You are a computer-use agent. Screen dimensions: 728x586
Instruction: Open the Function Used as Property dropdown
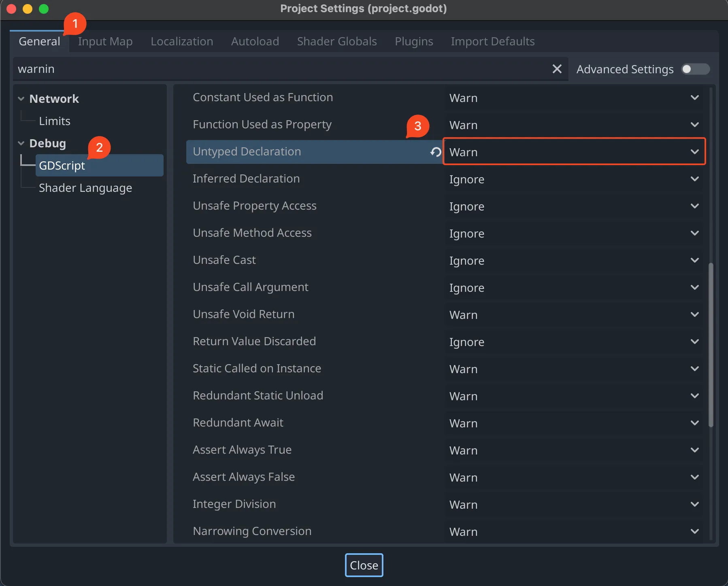coord(574,125)
